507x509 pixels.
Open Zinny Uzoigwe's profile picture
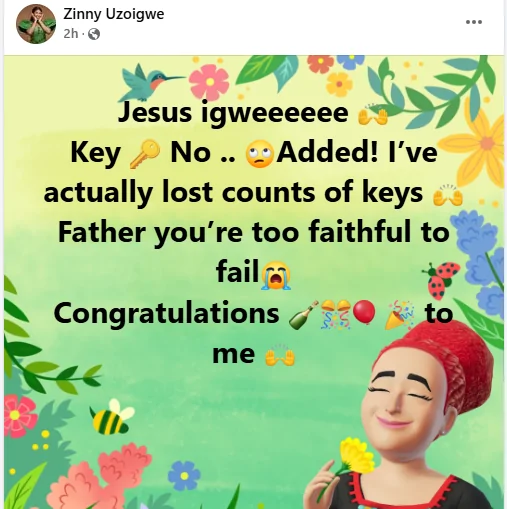click(36, 24)
